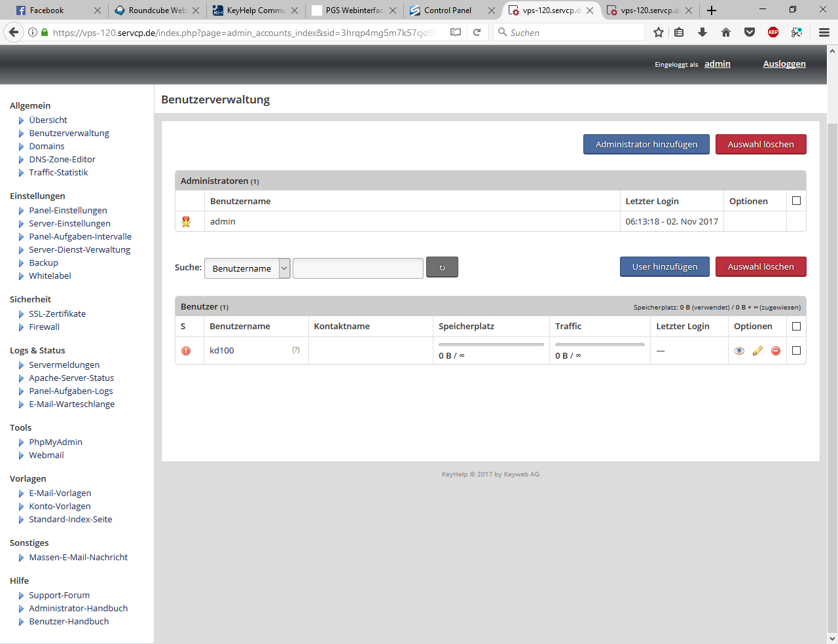Click the question mark hint beside kd100
The width and height of the screenshot is (838, 644).
click(x=296, y=350)
